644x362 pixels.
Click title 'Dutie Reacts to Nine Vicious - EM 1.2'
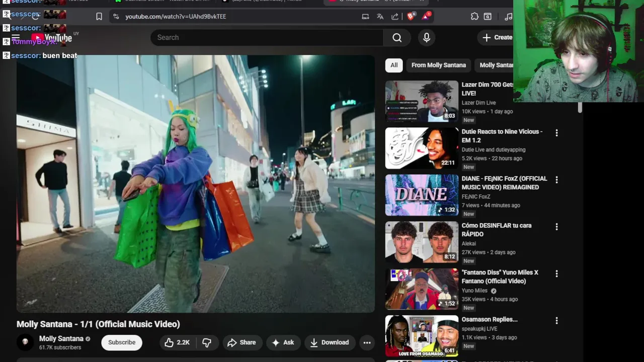pos(502,136)
